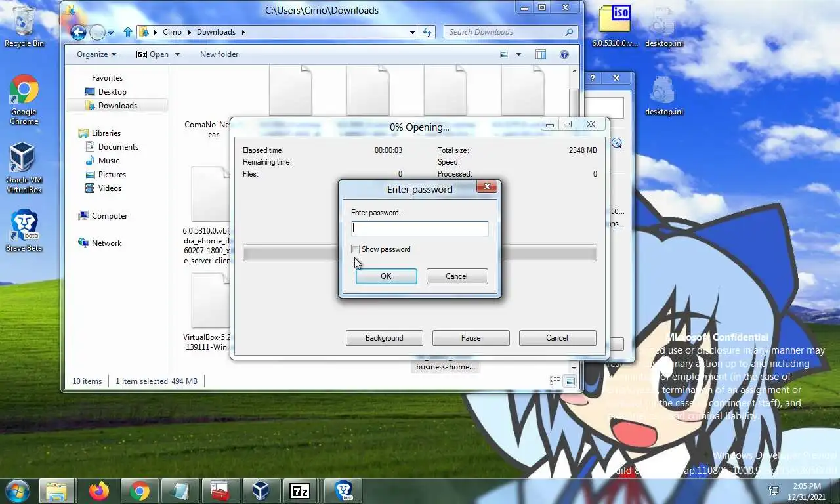Viewport: 840px width, 504px height.
Task: Expand the view options dropdown arrow
Action: pyautogui.click(x=518, y=54)
